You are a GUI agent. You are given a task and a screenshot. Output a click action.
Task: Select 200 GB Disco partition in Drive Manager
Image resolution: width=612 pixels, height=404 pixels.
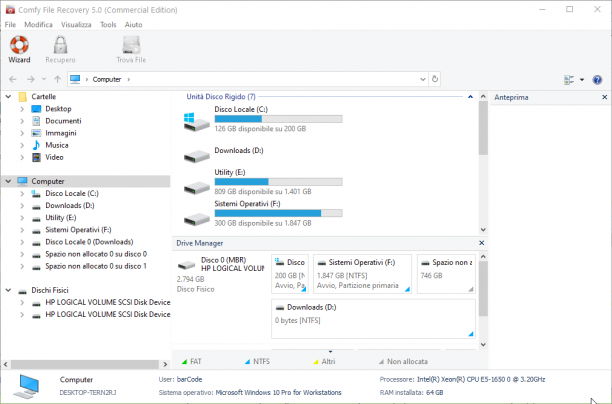coord(290,274)
